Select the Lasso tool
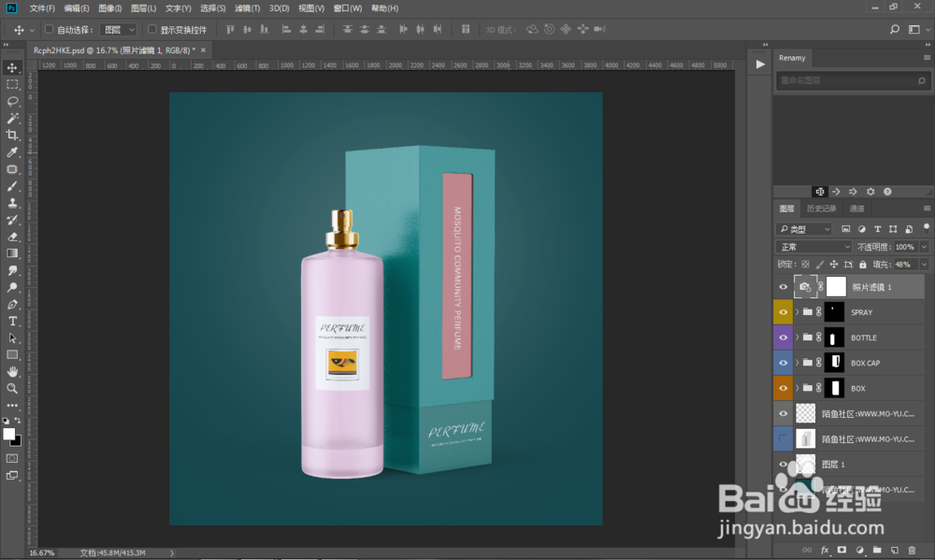Viewport: 935px width, 560px height. (12, 101)
